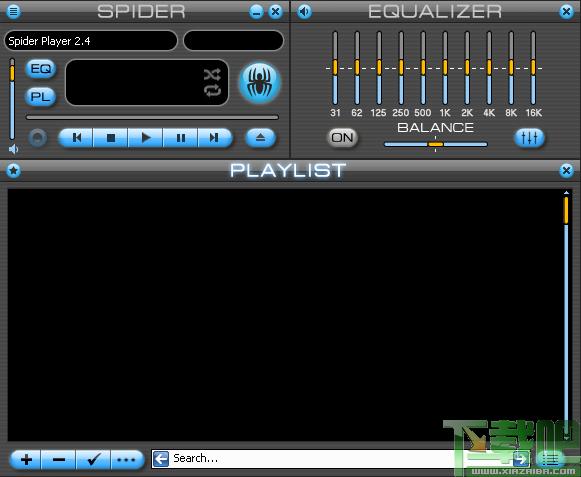This screenshot has height=477, width=581.
Task: Add files with the plus button
Action: click(x=26, y=460)
